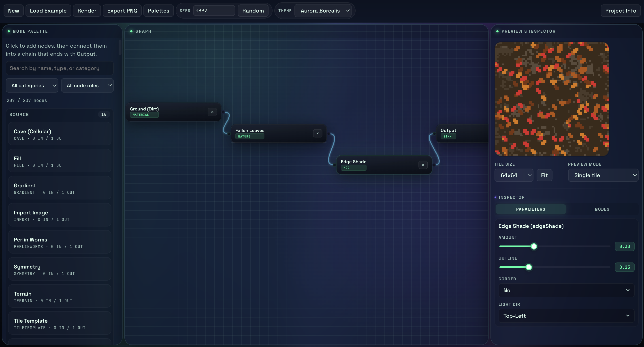Screen dimensions: 644x347
Task: Close the Edge Shade node
Action: click(423, 165)
